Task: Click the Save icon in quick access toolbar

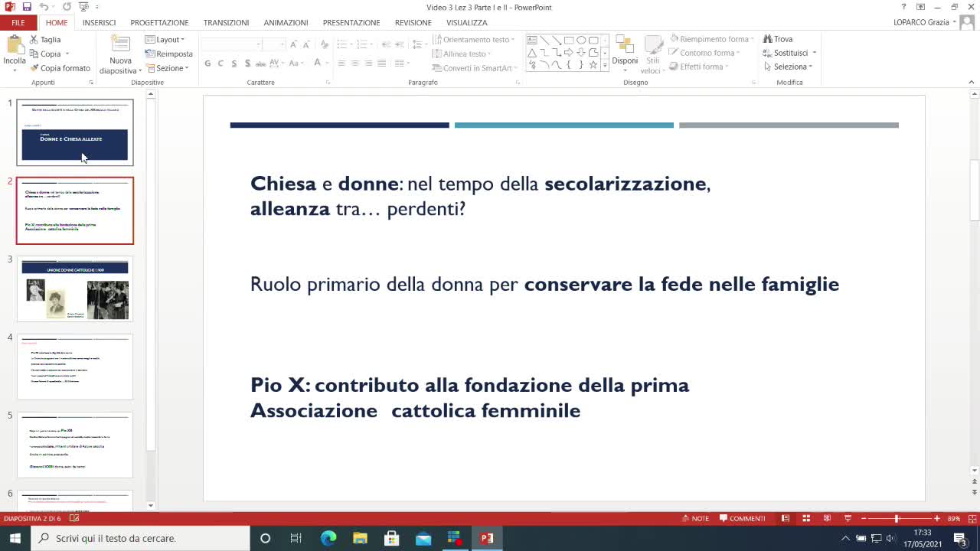Action: tap(27, 7)
